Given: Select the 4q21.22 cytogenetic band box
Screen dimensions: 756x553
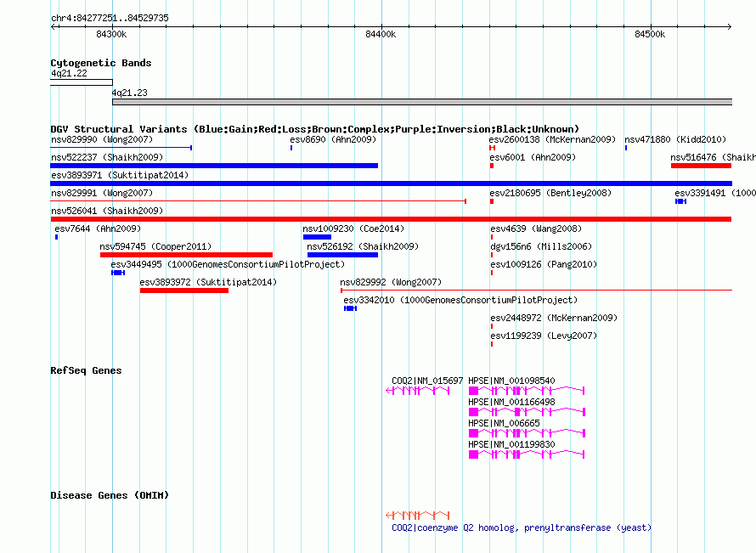Looking at the screenshot, I should pos(82,82).
